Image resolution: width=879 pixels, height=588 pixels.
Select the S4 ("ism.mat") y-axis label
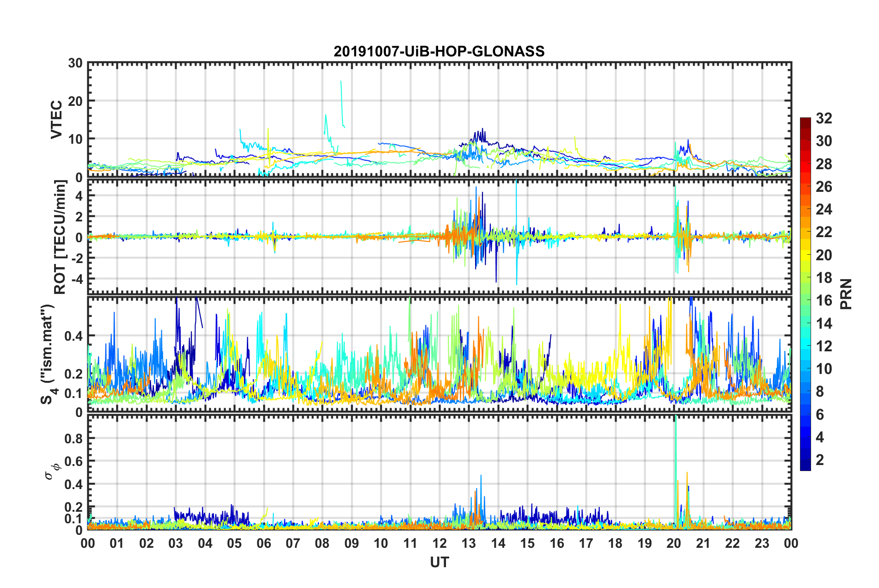[x=47, y=354]
